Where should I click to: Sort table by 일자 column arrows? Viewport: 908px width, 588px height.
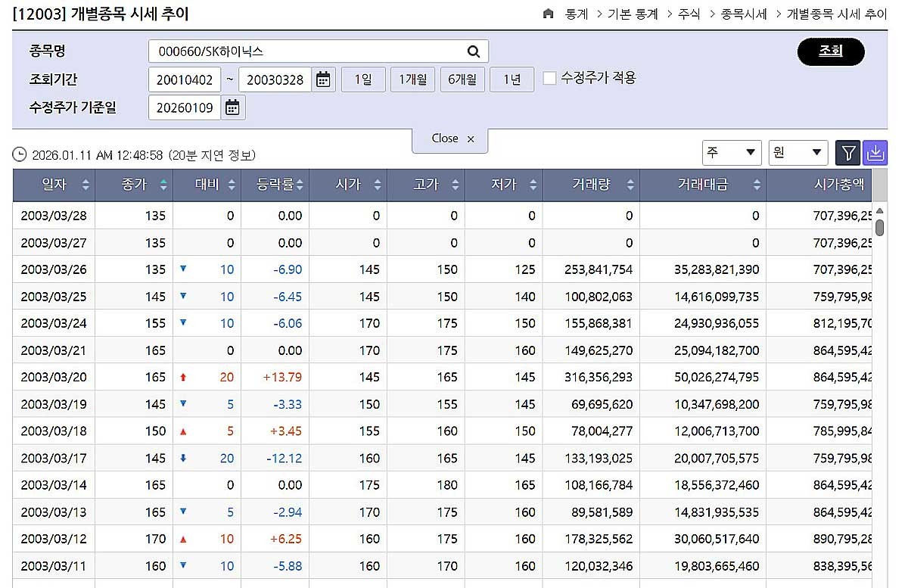[x=86, y=185]
